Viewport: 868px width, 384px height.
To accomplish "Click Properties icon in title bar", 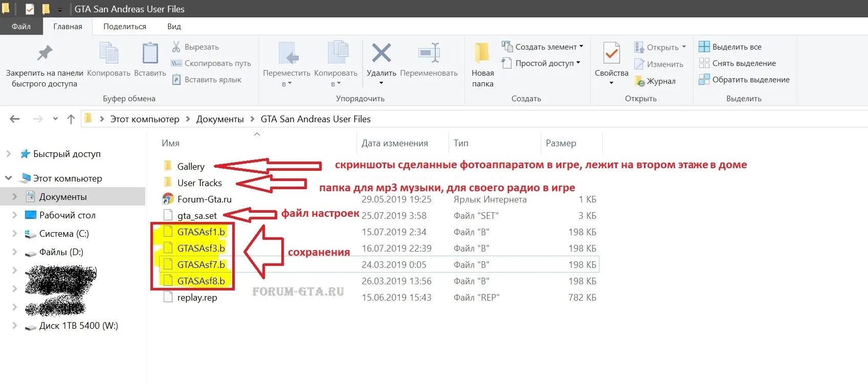I will point(30,9).
